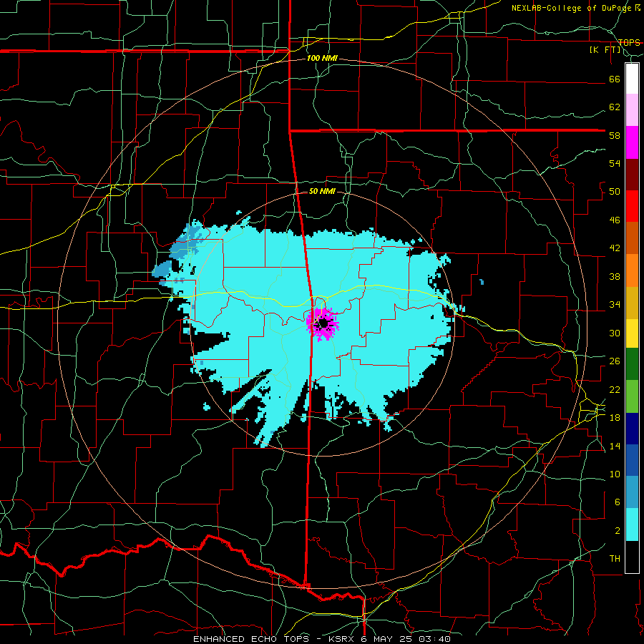
Task: Click the 42 label on the scale
Action: coord(615,248)
